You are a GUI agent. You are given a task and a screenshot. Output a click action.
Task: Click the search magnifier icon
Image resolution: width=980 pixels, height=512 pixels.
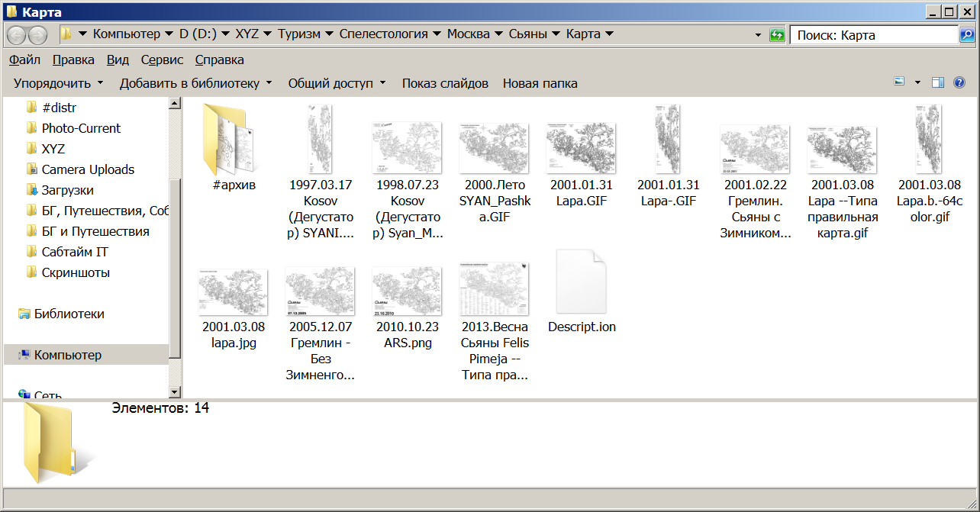point(966,35)
